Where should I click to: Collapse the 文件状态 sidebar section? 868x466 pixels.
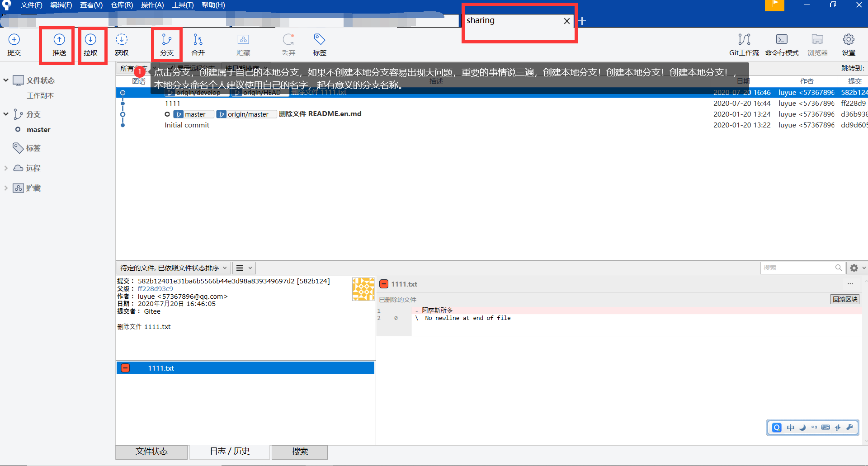click(6, 80)
